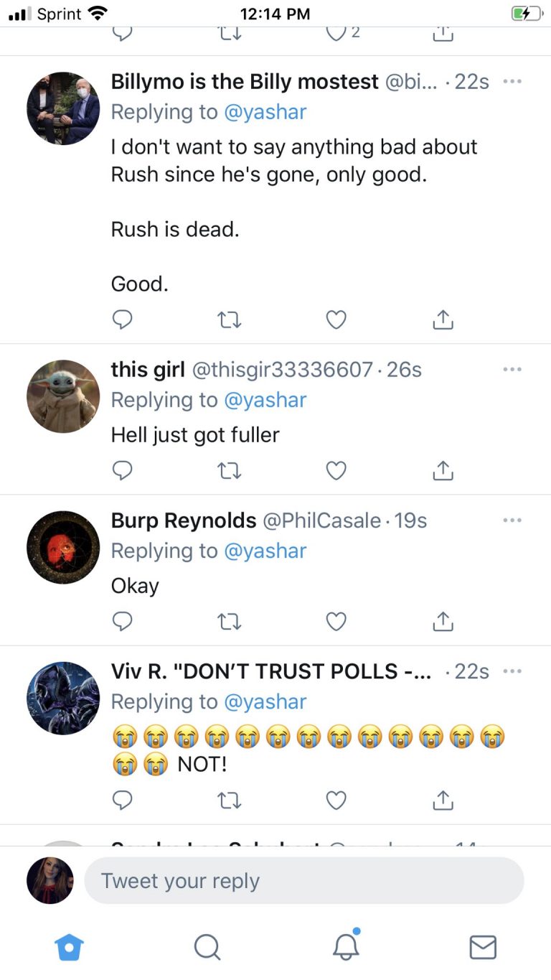The width and height of the screenshot is (551, 980).
Task: Reply to Burp Reynolds' "Okay" tweet
Action: click(123, 621)
